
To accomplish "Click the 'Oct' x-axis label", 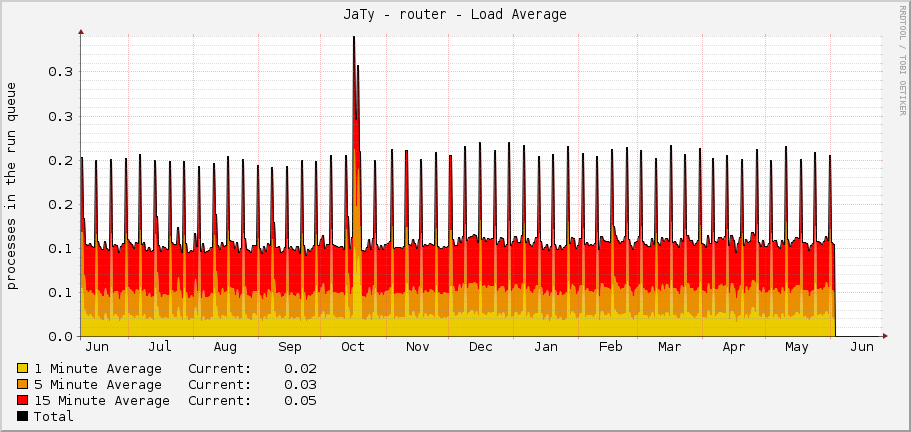I will tap(353, 347).
